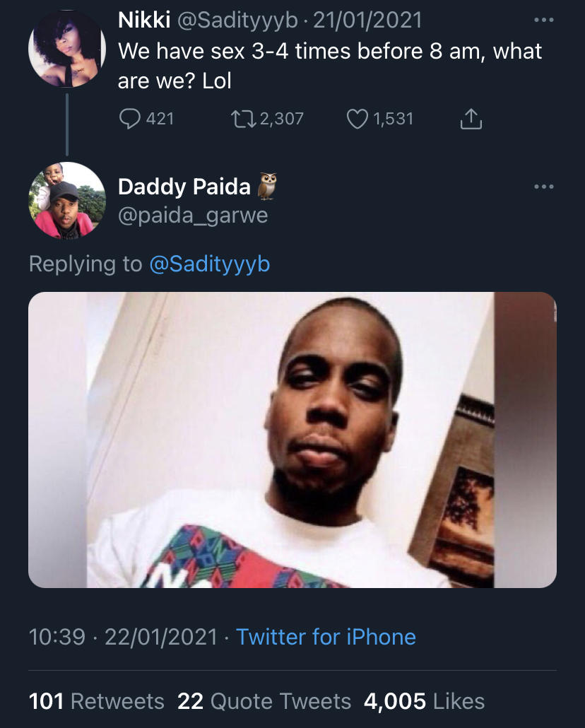View the 4,005 Likes list
The image size is (585, 728).
(x=424, y=701)
